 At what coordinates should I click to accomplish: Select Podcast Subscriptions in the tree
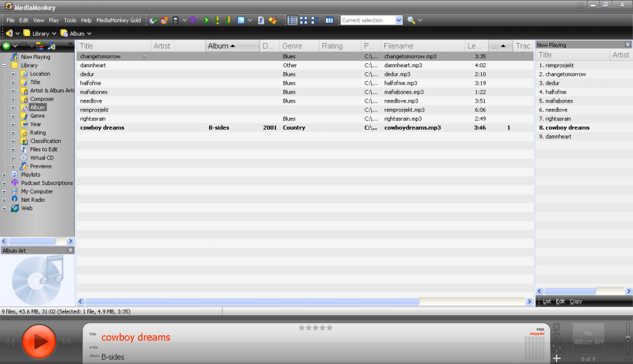point(47,183)
